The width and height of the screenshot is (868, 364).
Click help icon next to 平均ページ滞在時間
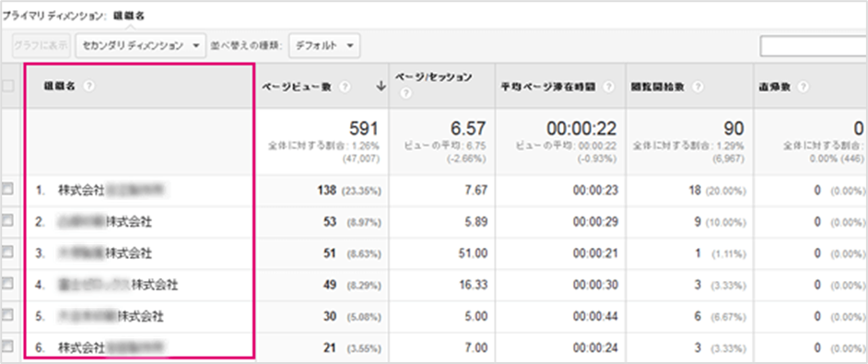coord(609,87)
